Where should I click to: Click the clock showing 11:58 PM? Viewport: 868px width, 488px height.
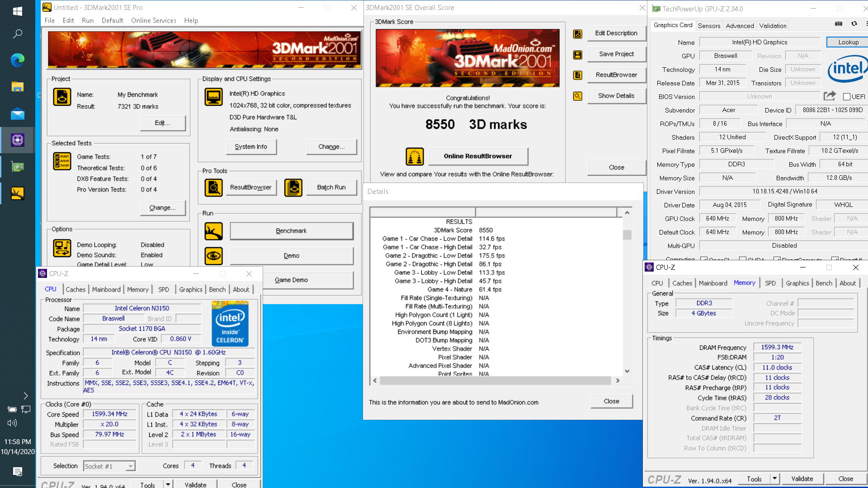coord(18,441)
